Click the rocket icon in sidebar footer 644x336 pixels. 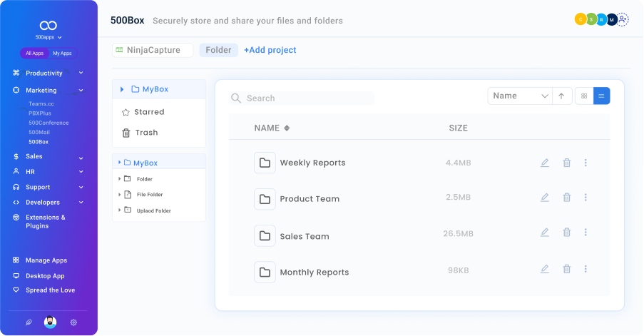tap(29, 322)
